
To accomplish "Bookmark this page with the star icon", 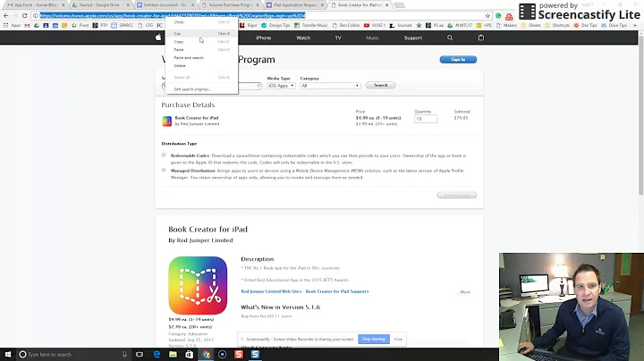I will click(x=487, y=15).
